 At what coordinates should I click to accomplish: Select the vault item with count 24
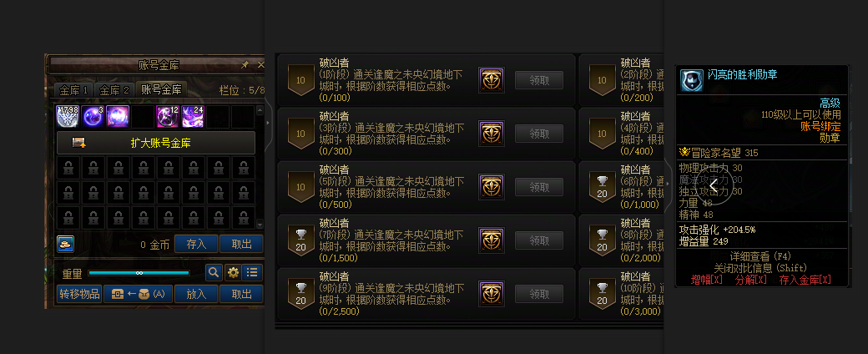coord(193,117)
